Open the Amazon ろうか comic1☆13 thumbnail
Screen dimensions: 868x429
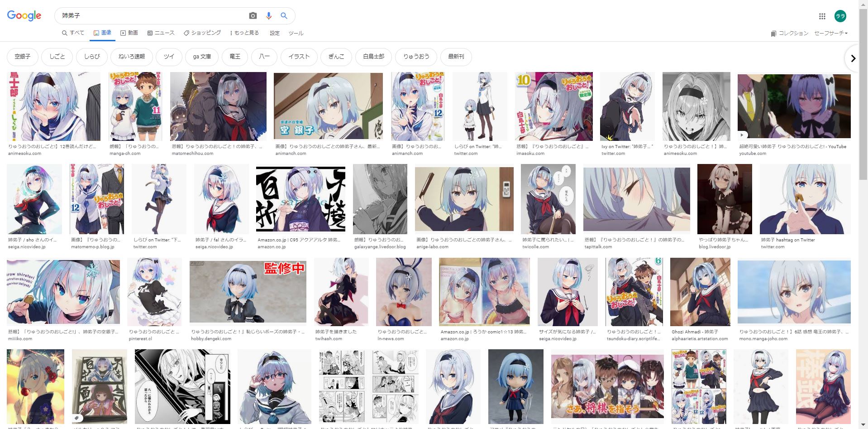coord(484,292)
